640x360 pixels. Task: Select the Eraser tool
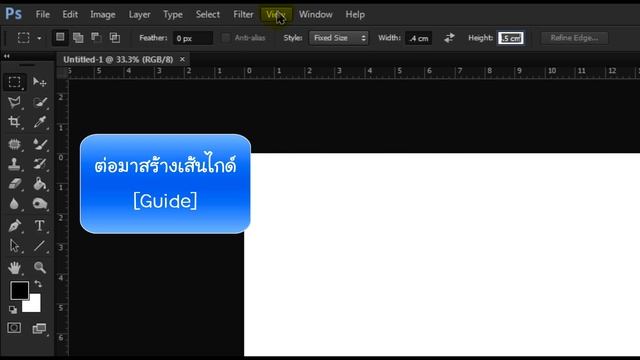click(x=15, y=184)
